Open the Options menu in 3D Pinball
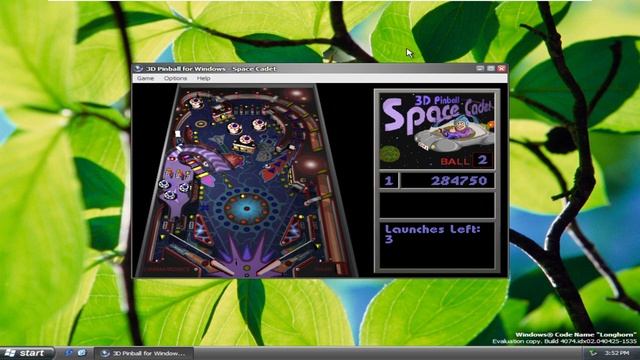Screen dimensions: 640x360 (176, 78)
